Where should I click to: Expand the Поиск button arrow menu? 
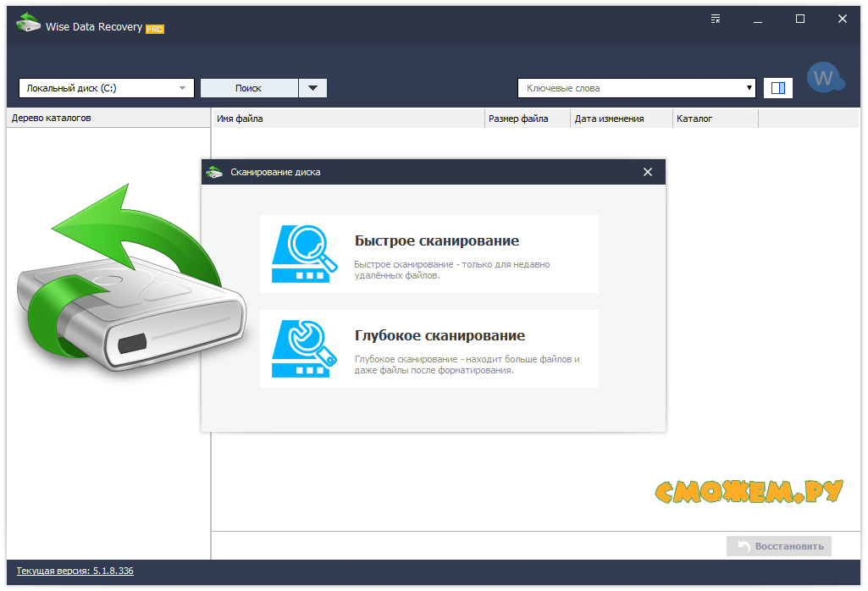tap(312, 88)
